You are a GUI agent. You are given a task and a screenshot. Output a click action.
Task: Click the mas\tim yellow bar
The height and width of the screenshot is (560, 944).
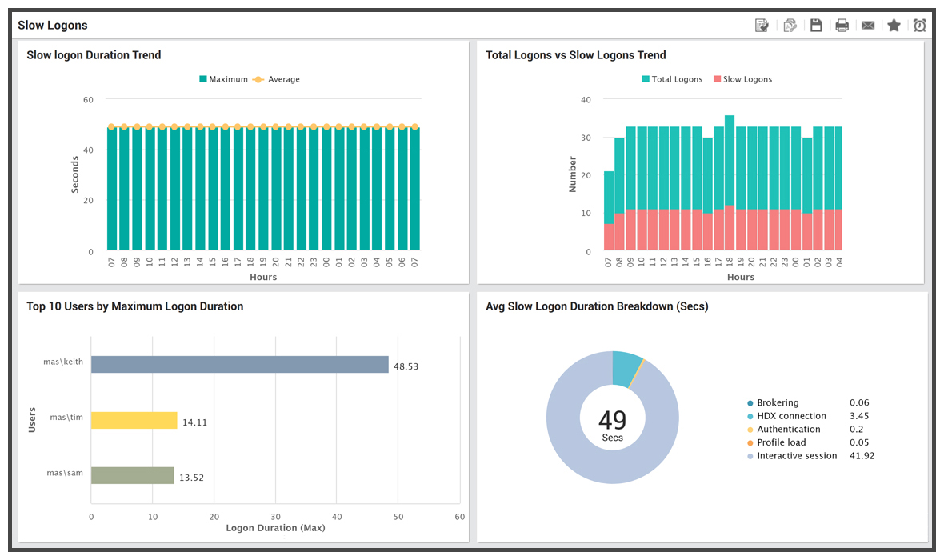[x=134, y=420]
